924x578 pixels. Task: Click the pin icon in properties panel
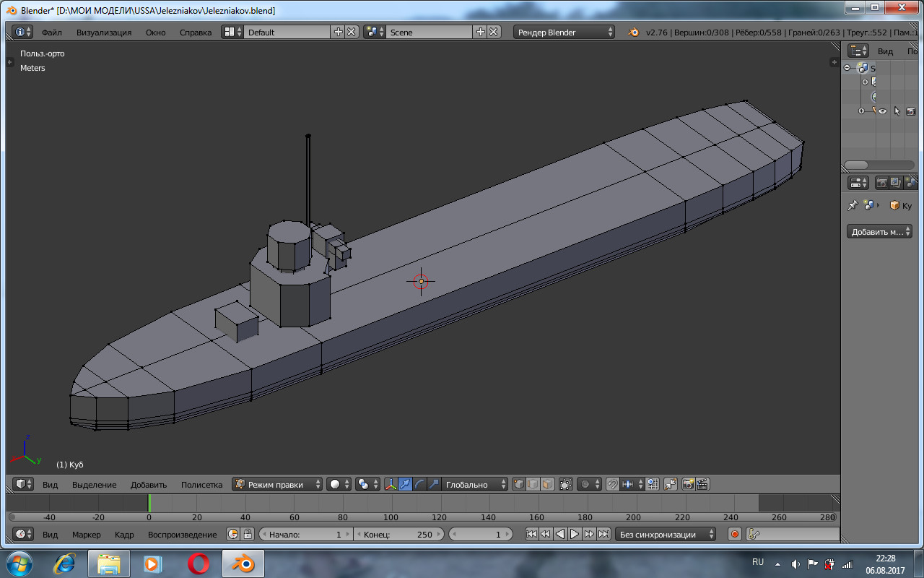click(x=853, y=205)
